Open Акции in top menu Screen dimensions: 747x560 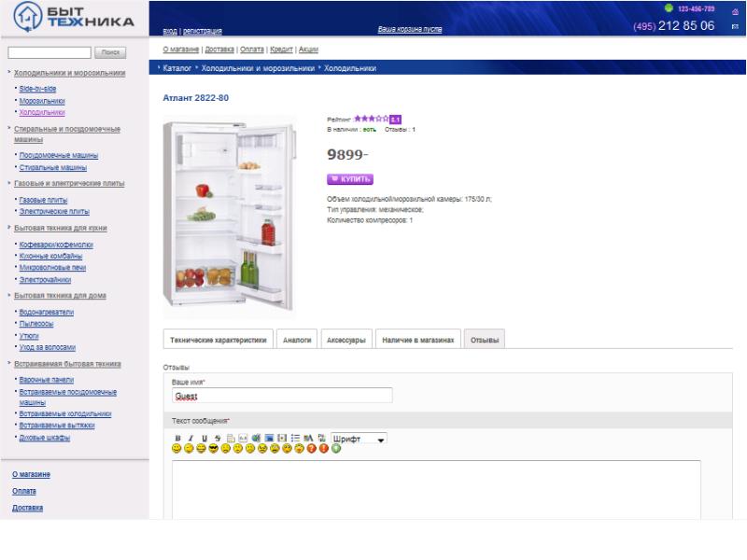pos(308,49)
